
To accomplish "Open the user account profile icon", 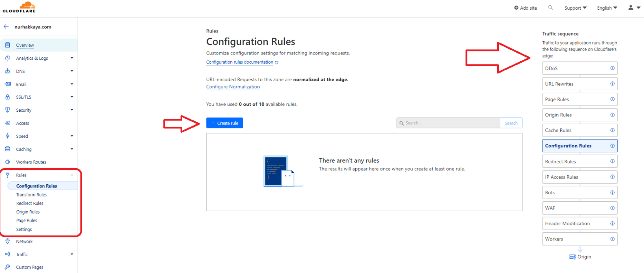I will pyautogui.click(x=630, y=7).
